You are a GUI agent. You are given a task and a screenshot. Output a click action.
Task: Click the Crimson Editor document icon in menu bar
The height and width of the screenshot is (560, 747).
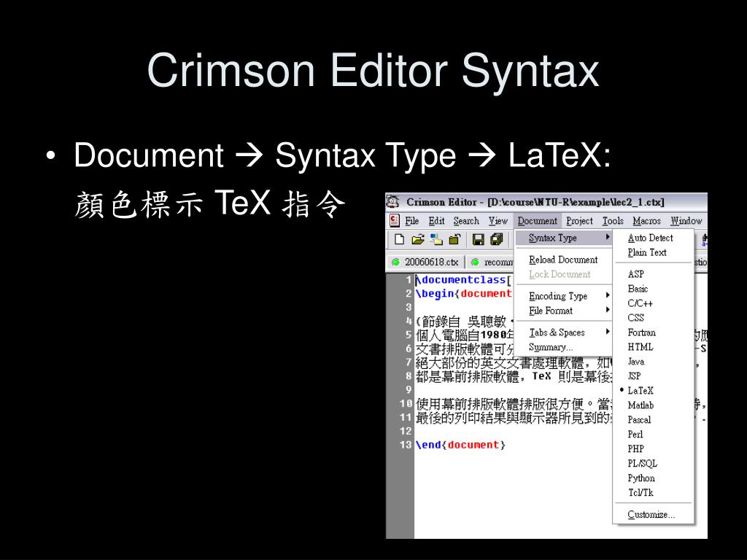tap(395, 220)
